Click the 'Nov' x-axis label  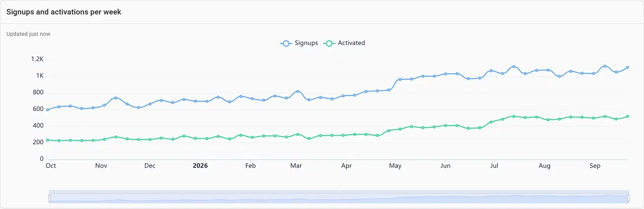[101, 166]
